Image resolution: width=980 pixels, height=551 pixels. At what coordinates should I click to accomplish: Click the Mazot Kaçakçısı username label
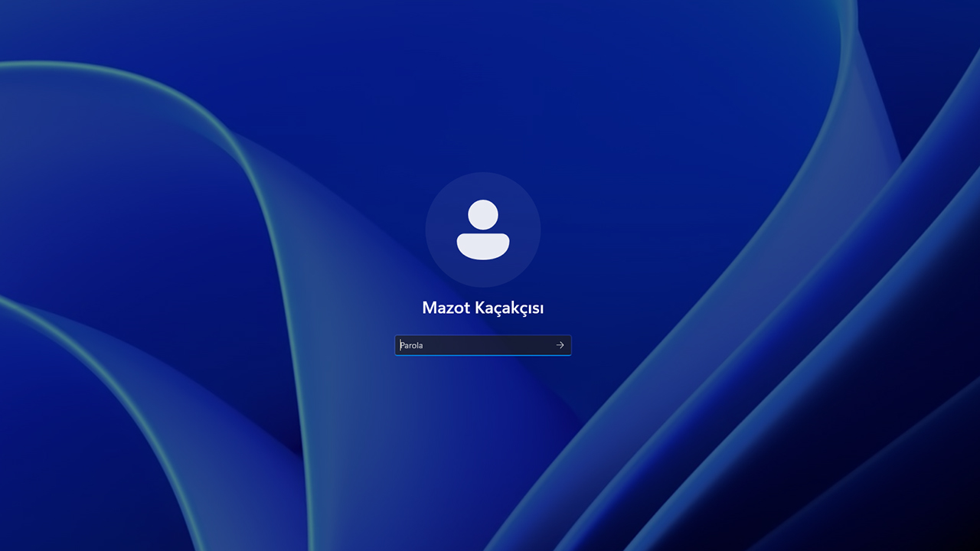point(483,308)
